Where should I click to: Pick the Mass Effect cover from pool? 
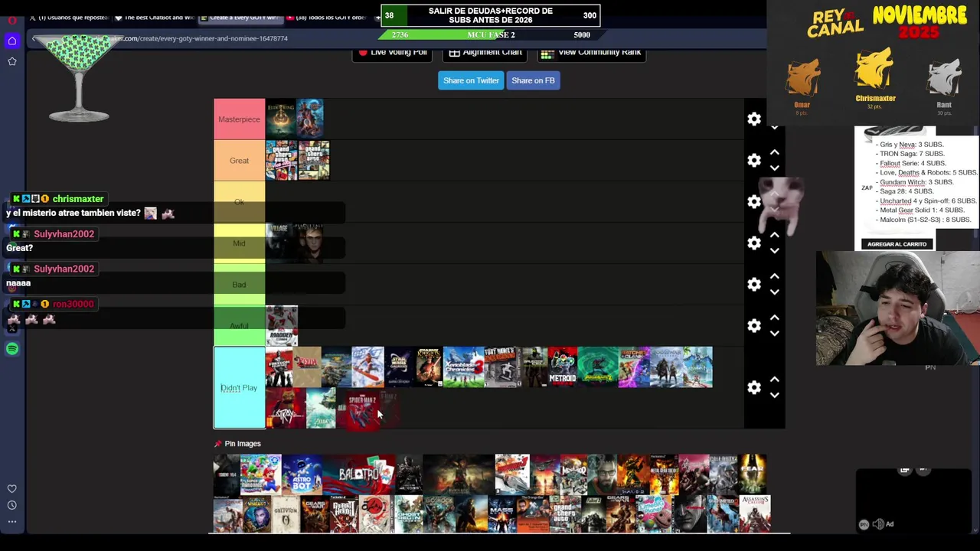501,514
